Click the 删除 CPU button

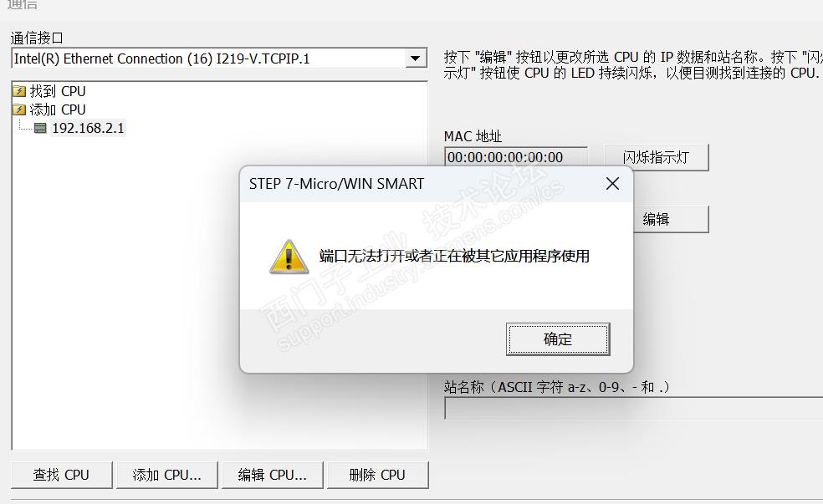pos(377,475)
